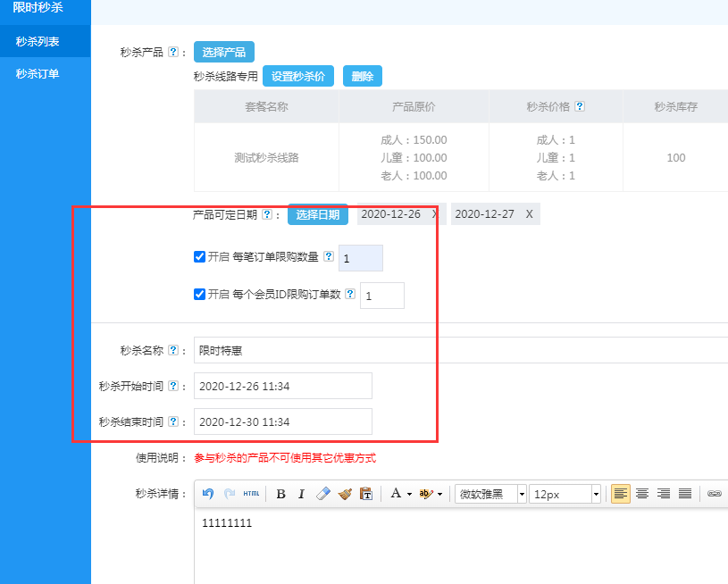The width and height of the screenshot is (728, 584).
Task: Click the insert link chain icon
Action: (714, 494)
